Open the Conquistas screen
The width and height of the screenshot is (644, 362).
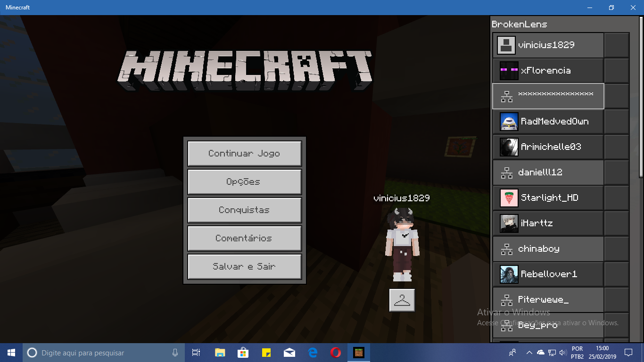244,210
